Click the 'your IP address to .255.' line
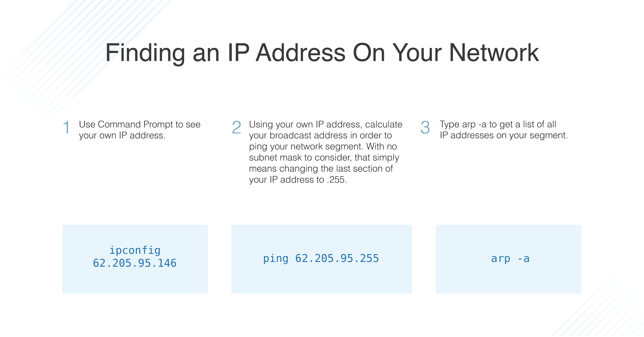This screenshot has width=644, height=337. [x=298, y=180]
